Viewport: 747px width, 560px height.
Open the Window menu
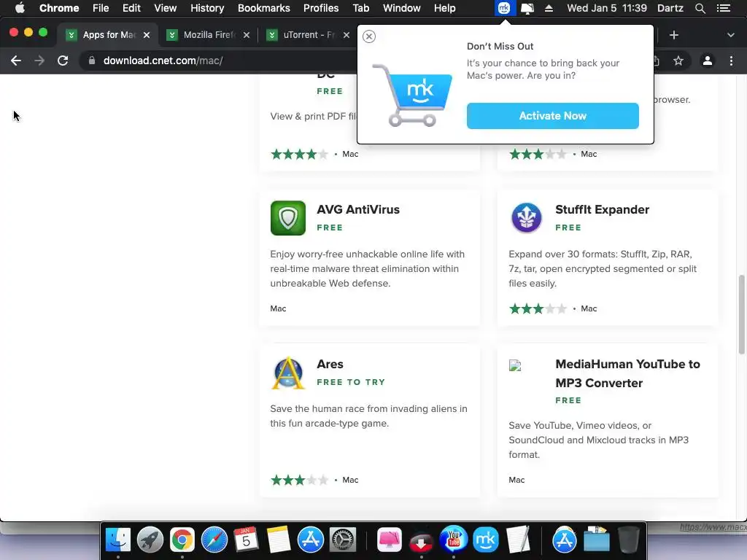(402, 8)
